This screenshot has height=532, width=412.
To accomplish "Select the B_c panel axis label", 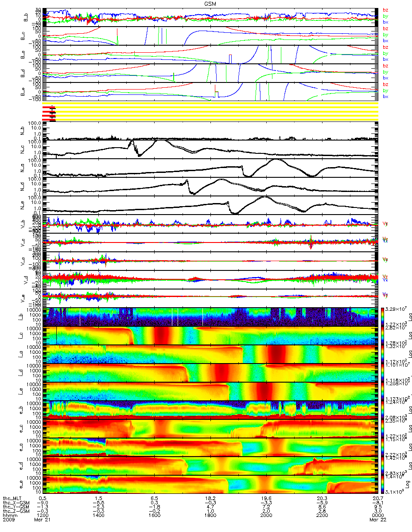I will point(23,36).
